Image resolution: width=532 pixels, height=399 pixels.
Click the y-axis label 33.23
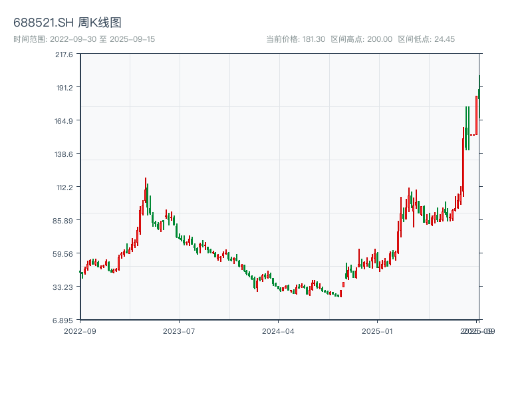point(63,287)
